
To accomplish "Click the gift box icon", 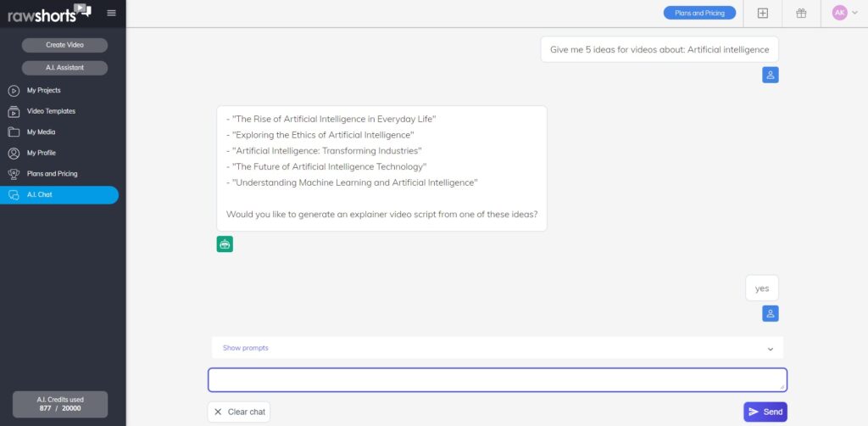I will tap(801, 14).
